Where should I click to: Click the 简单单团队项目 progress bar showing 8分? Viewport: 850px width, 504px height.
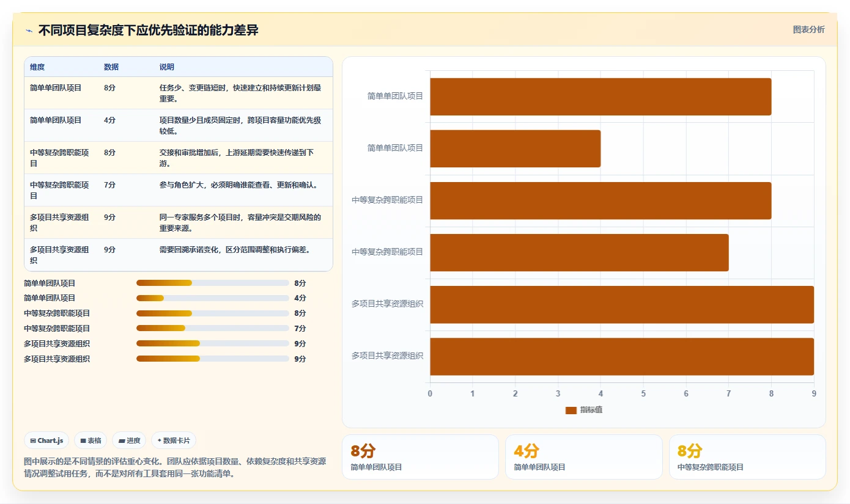point(212,283)
